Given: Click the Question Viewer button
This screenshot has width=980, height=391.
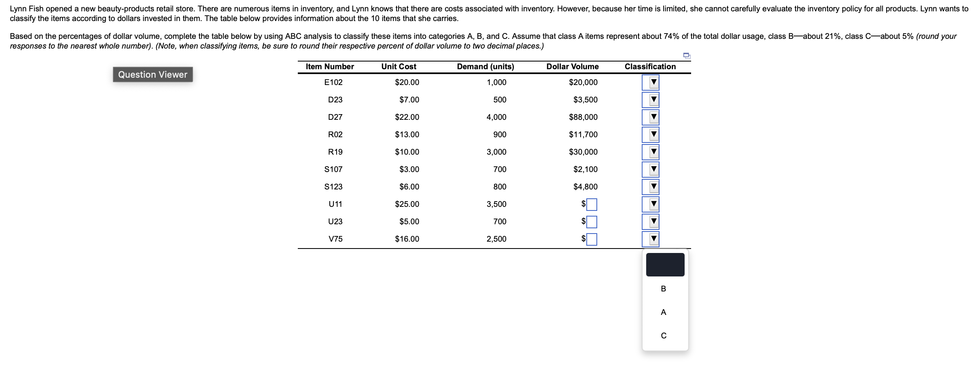Looking at the screenshot, I should 153,74.
